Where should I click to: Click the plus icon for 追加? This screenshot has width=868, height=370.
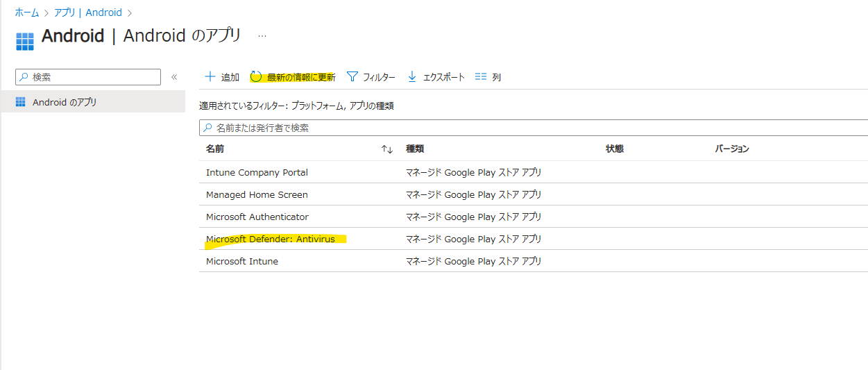tap(210, 77)
